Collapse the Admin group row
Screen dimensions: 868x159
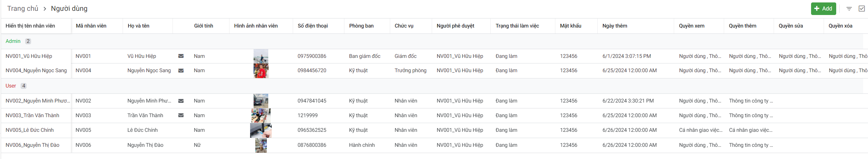tap(13, 41)
